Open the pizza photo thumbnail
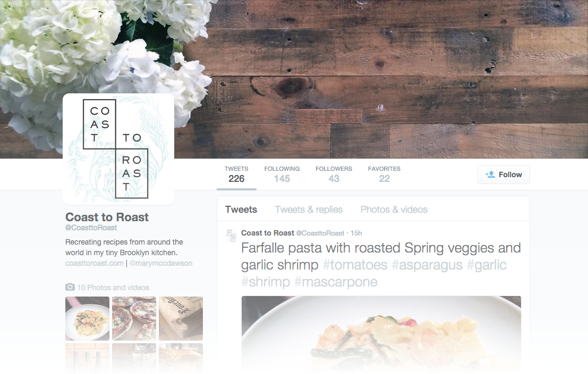Image resolution: width=588 pixels, height=374 pixels. (x=134, y=319)
